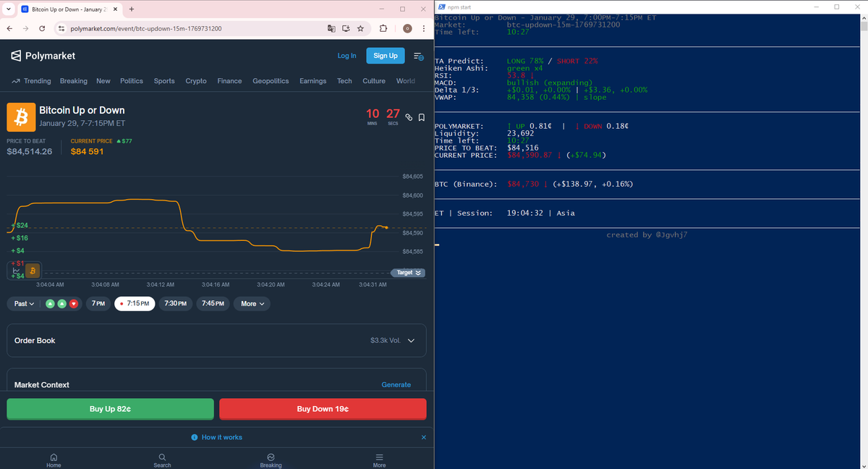Dismiss the How it works banner
Image resolution: width=868 pixels, height=469 pixels.
[424, 437]
